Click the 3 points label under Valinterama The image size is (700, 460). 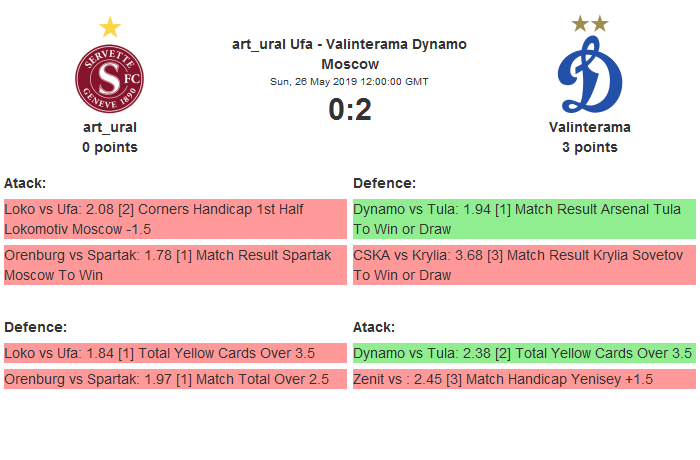[x=589, y=147]
